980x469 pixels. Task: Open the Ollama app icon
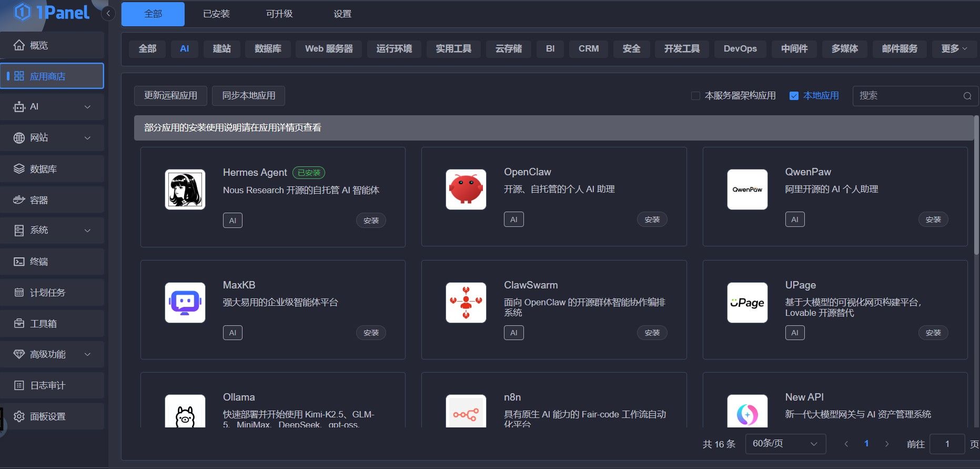pos(185,411)
